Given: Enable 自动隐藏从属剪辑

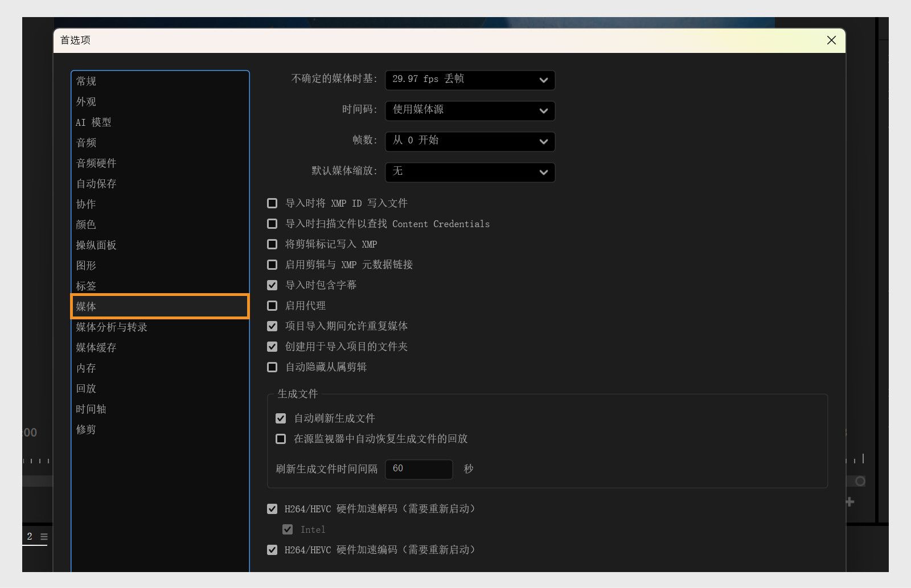Looking at the screenshot, I should (272, 367).
